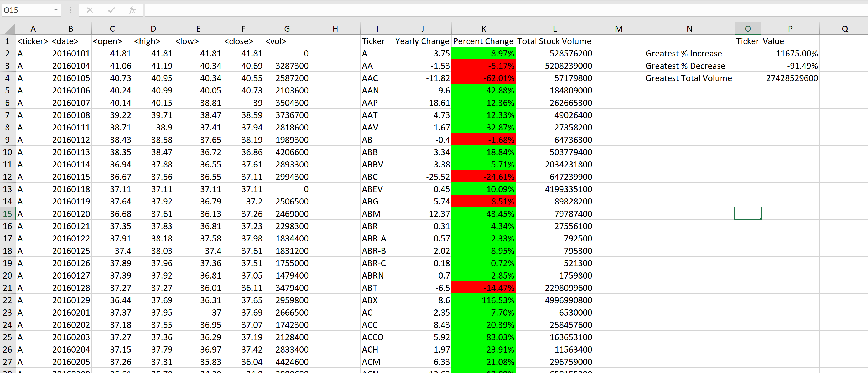
Task: Click the Enter checkmark icon in formula bar
Action: point(111,10)
